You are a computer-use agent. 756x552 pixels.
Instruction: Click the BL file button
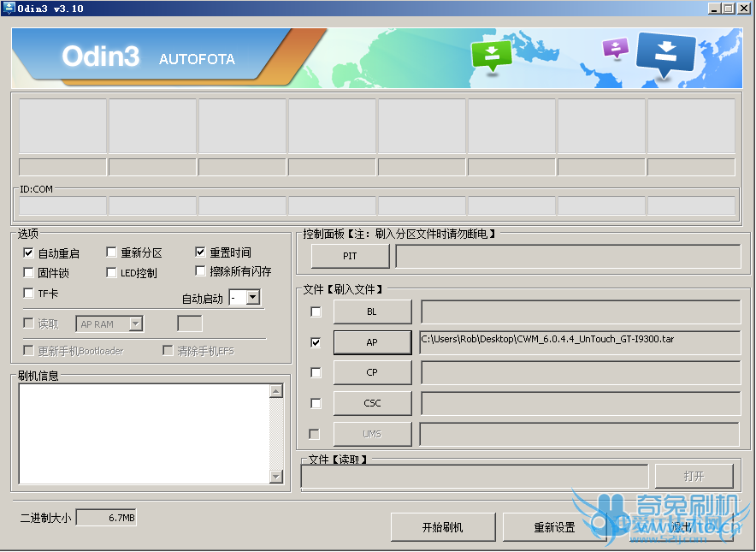[372, 312]
